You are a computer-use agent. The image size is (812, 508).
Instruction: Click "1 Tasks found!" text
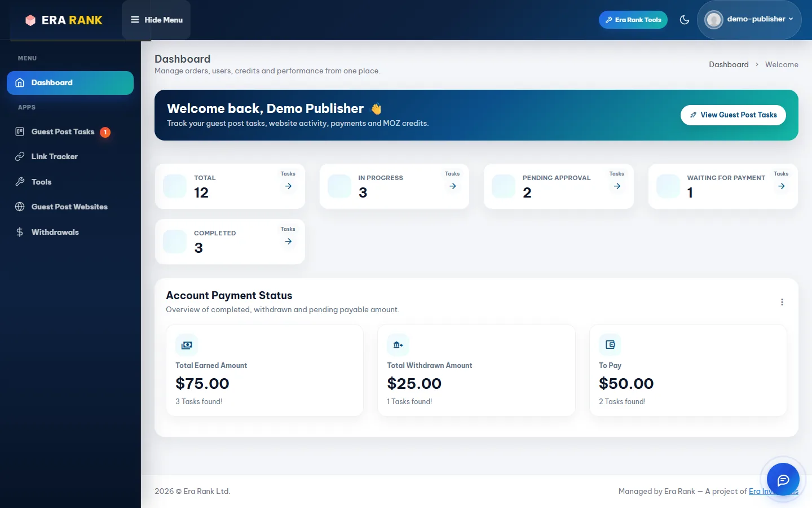coord(409,402)
